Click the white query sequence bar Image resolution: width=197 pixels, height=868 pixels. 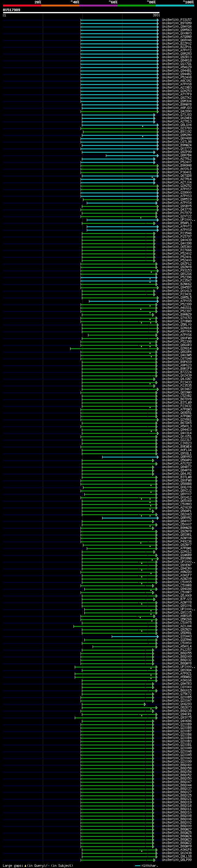pos(81,12)
